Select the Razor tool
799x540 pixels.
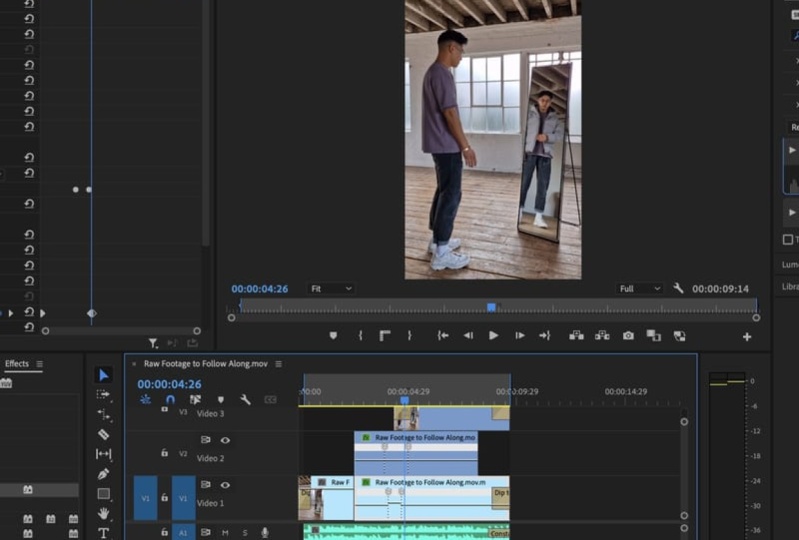[x=103, y=435]
